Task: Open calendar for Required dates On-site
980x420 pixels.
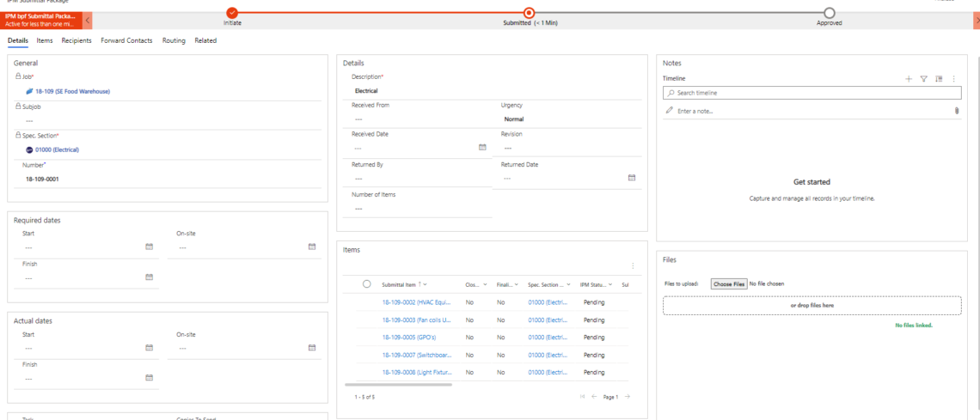Action: coord(312,247)
